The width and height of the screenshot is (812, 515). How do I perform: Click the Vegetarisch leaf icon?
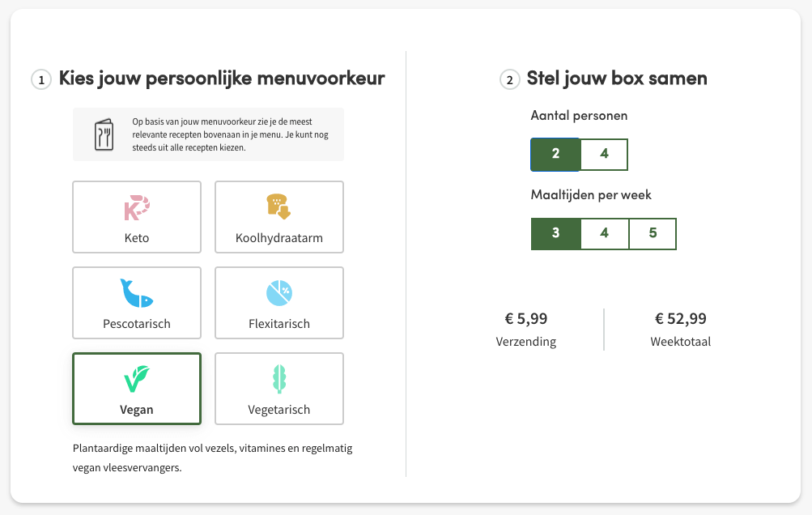point(278,379)
